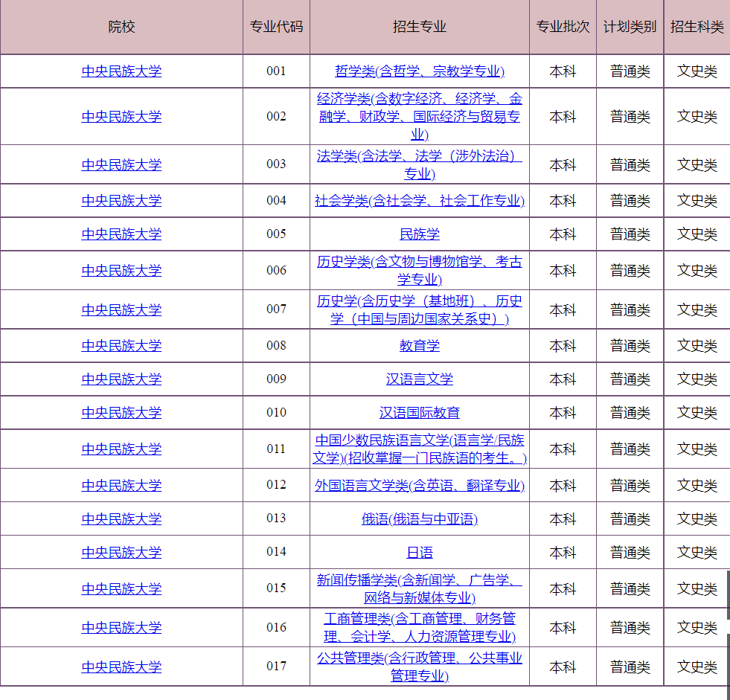
Task: Select the 专业批次 column header
Action: (563, 27)
